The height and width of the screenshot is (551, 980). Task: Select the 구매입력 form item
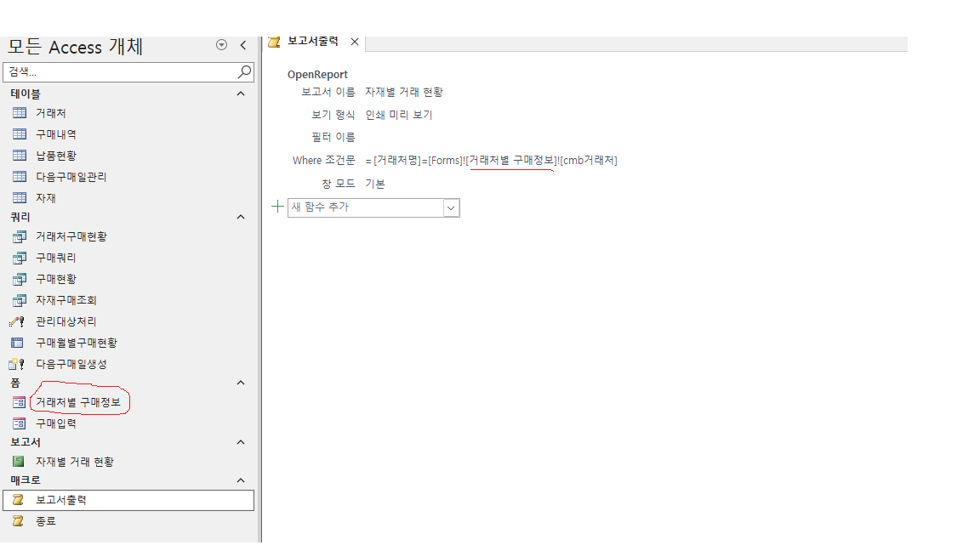click(56, 423)
